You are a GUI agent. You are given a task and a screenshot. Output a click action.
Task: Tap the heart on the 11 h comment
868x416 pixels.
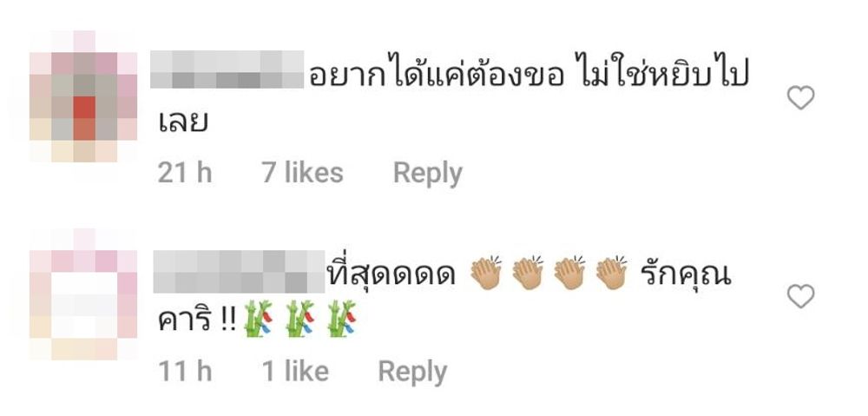(x=800, y=296)
